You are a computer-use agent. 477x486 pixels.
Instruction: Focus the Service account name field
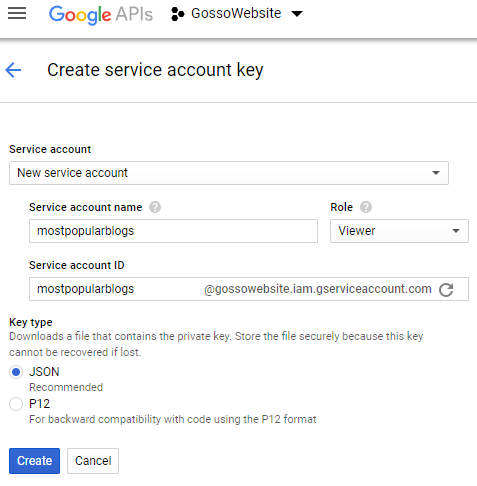pyautogui.click(x=173, y=231)
